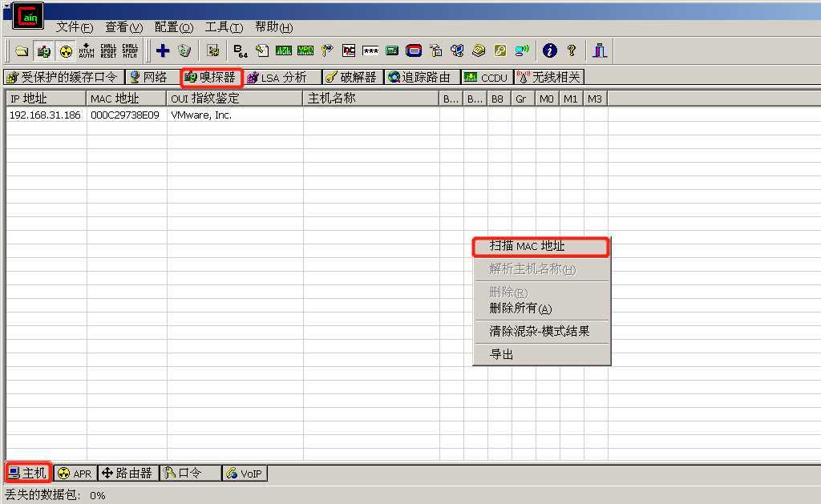Viewport: 821px width, 504px height.
Task: Click the wireless signal scanner icon
Action: click(522, 50)
